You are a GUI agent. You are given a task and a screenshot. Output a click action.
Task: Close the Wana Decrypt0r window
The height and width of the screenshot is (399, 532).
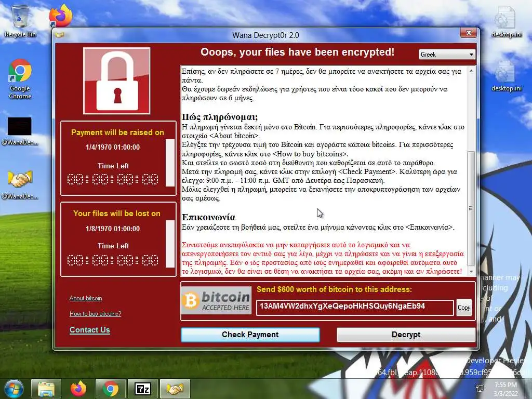click(469, 33)
